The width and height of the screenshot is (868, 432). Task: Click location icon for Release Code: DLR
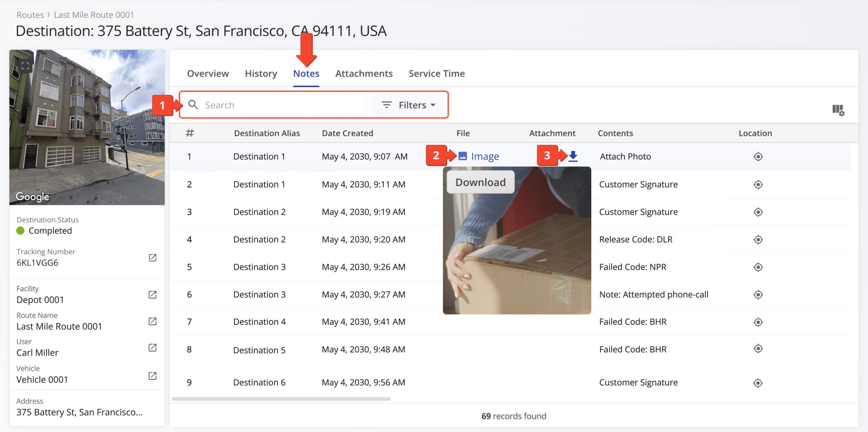758,240
